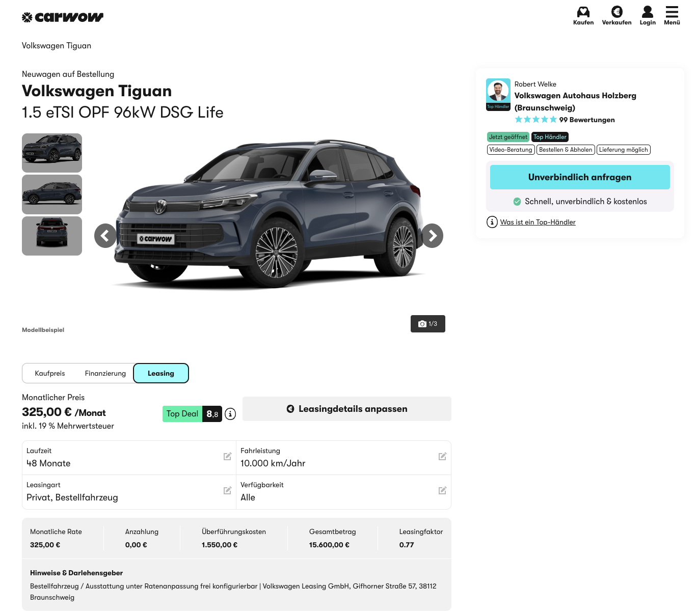Click the carwow logo in header

(63, 17)
